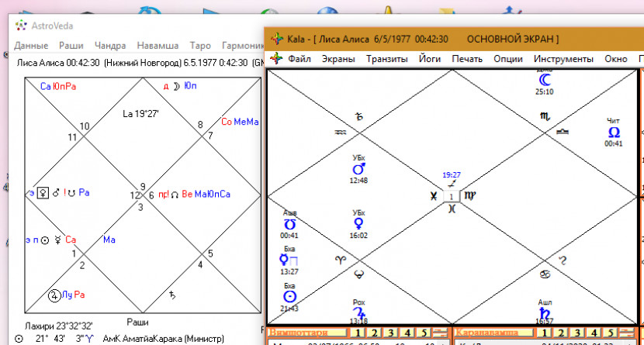Click the circled Jupiter symbol in AstroVeda chart
This screenshot has height=345, width=644.
(x=54, y=295)
